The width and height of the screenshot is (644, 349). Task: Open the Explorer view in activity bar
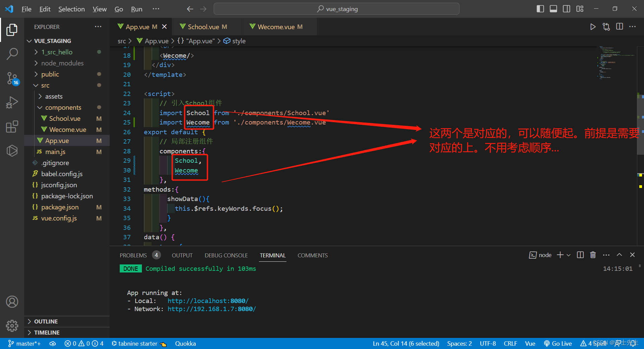12,30
